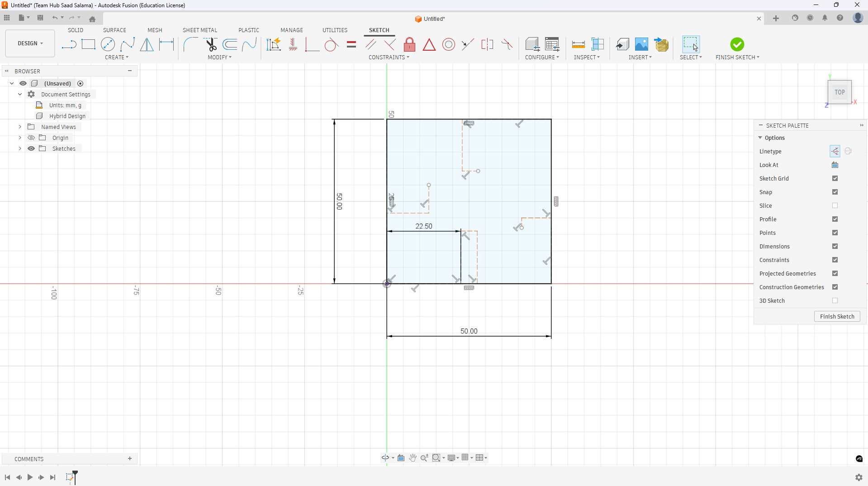
Task: Toggle the Points checkbox
Action: 835,233
